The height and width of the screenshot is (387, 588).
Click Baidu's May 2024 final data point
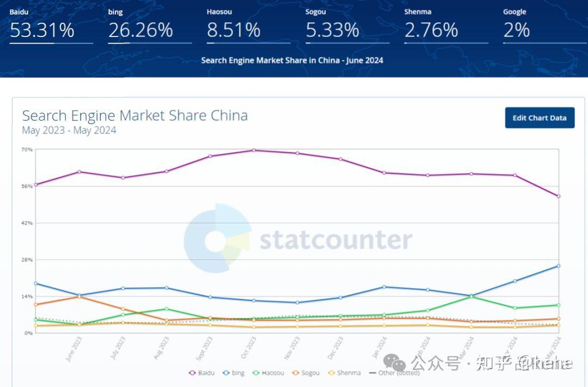tap(559, 196)
